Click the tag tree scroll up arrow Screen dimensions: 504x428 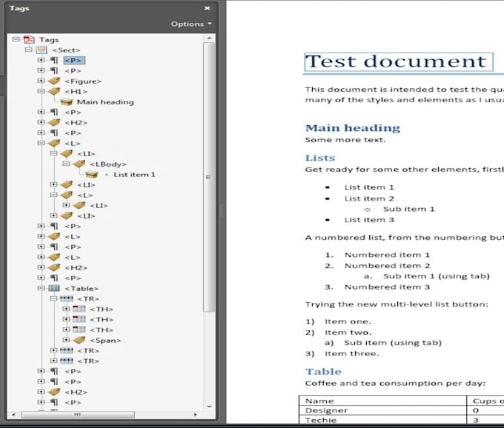point(210,39)
